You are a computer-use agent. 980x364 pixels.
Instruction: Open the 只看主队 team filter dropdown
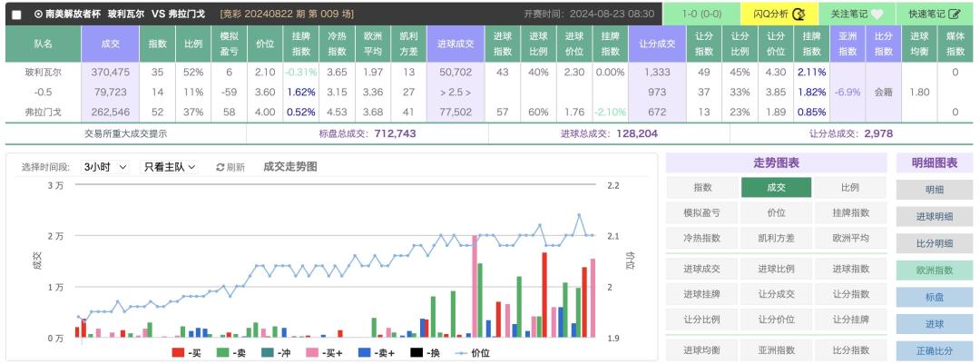171,167
